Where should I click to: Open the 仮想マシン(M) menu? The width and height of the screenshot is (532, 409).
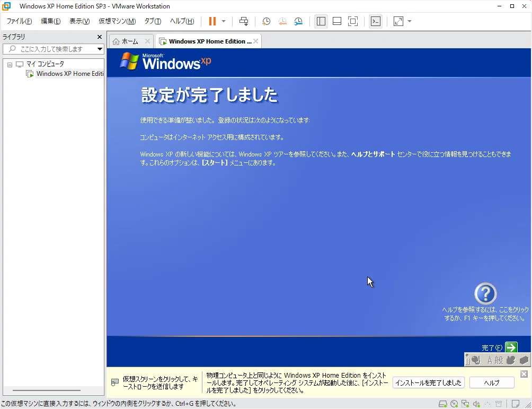click(117, 21)
